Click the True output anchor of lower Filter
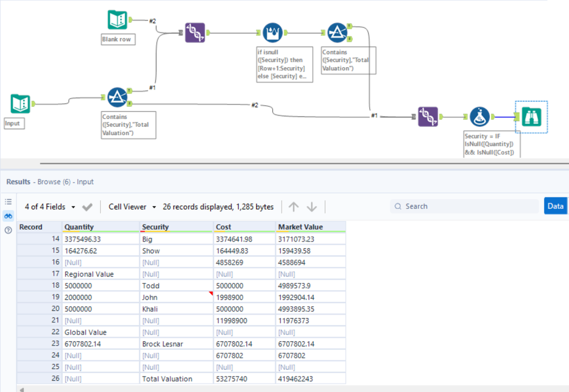Screen dimensions: 569x392 click(x=129, y=90)
